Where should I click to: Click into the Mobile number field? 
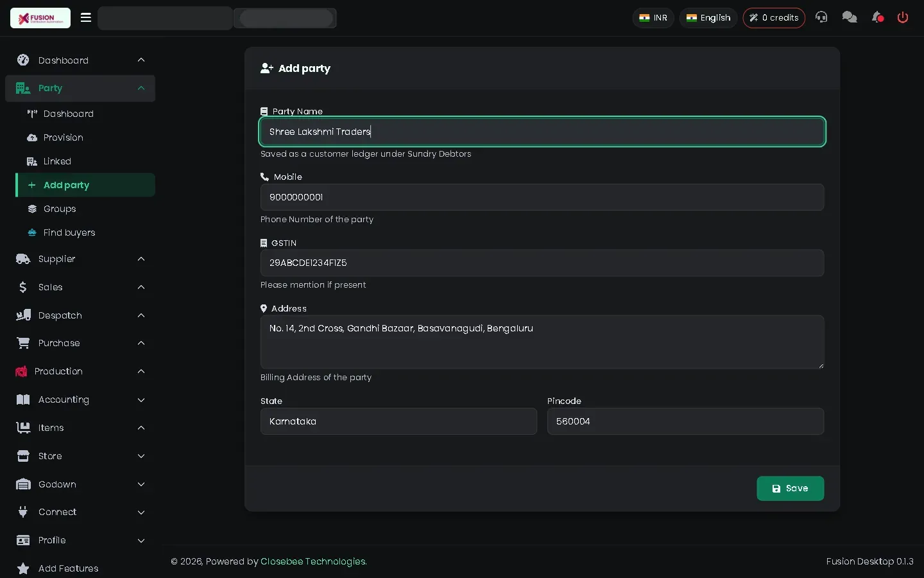pos(542,197)
